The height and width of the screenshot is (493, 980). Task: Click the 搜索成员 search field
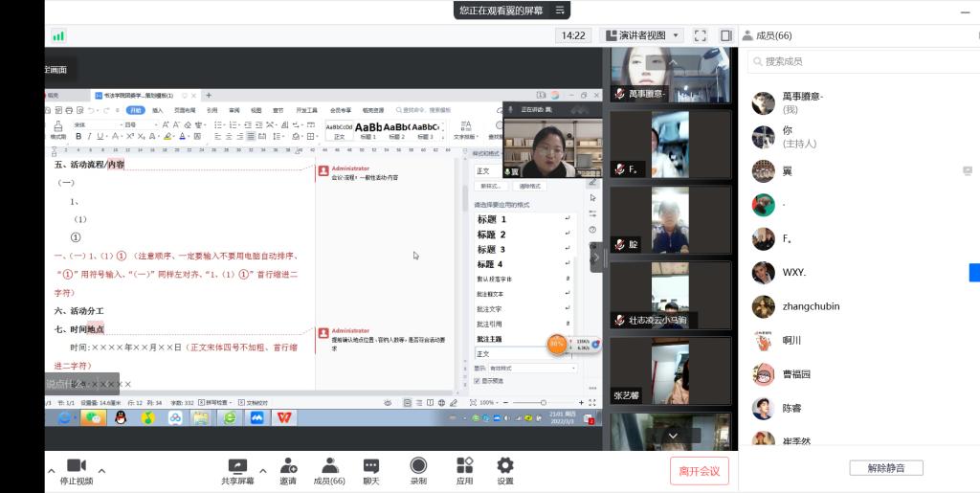point(861,61)
